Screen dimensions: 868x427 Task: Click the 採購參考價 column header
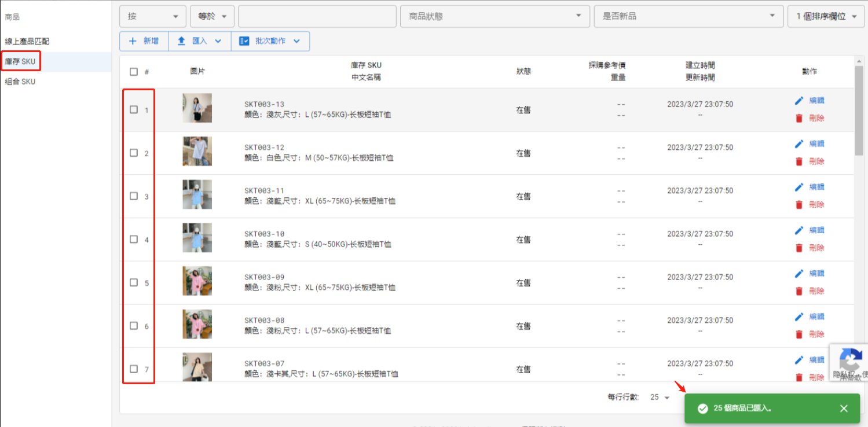(607, 65)
